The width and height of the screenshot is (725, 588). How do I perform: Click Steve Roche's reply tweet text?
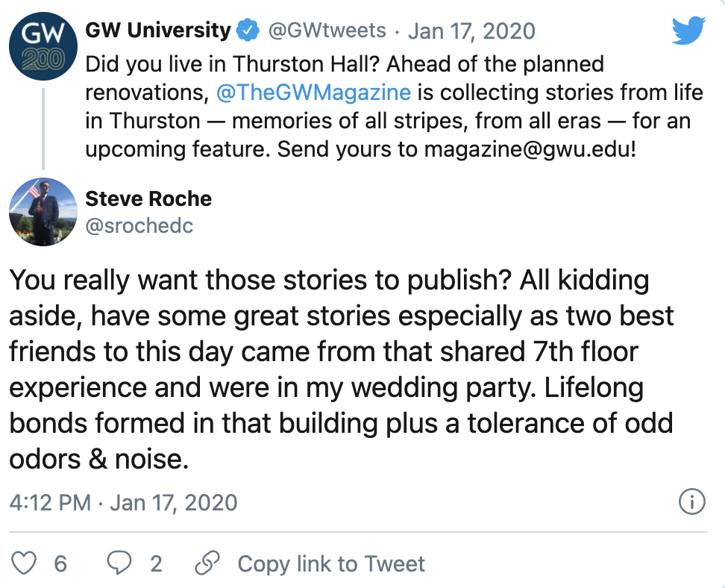(341, 369)
